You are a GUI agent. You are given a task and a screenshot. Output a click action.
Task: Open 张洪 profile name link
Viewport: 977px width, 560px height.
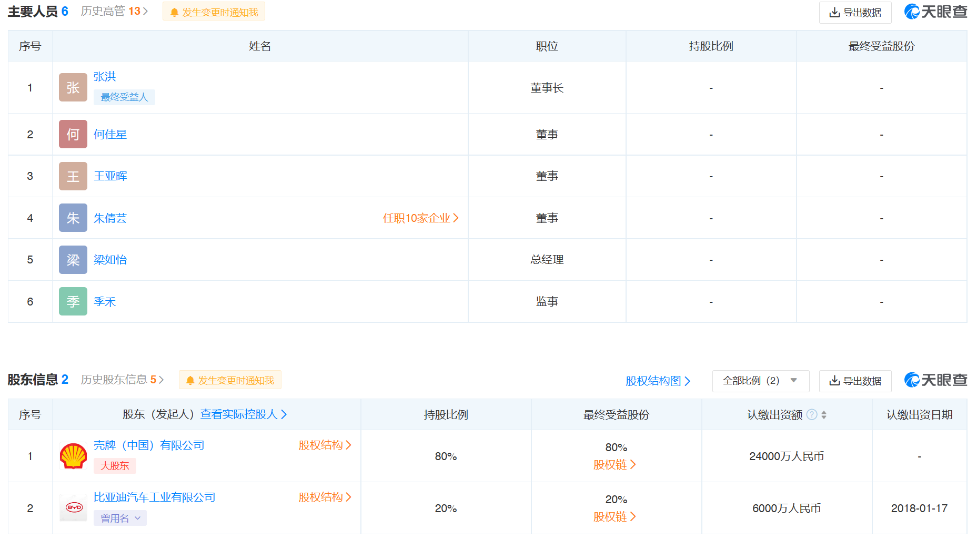105,76
